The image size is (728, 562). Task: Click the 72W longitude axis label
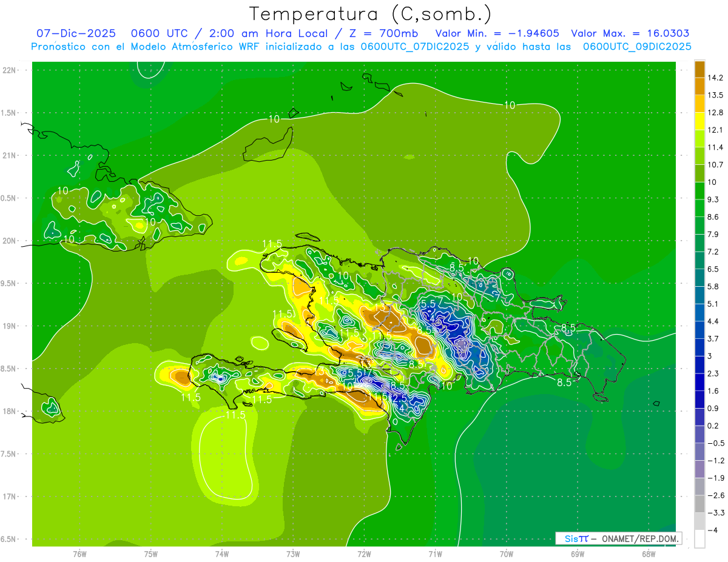pos(364,554)
